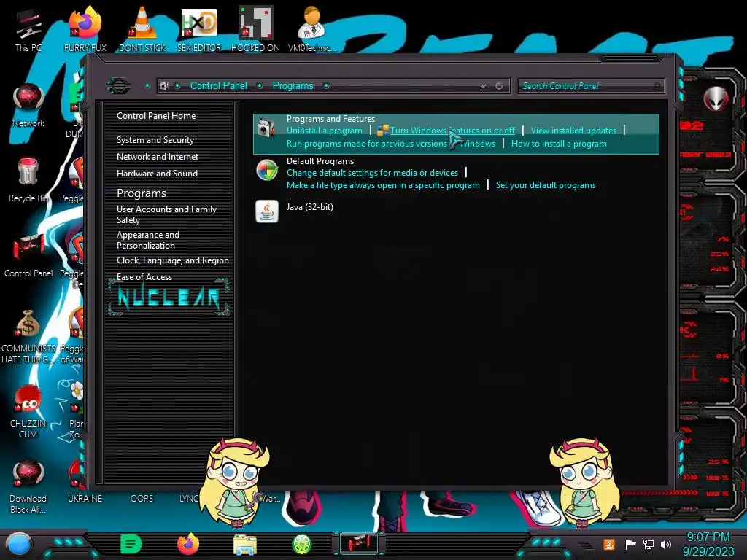Viewport: 747px width, 560px height.
Task: Open VM0Technic desktop shortcut
Action: point(312,28)
